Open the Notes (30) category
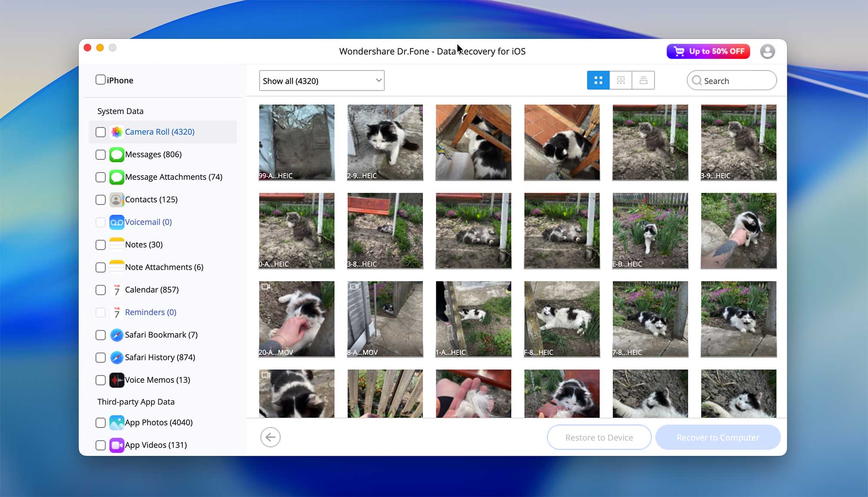This screenshot has height=497, width=868. tap(144, 245)
